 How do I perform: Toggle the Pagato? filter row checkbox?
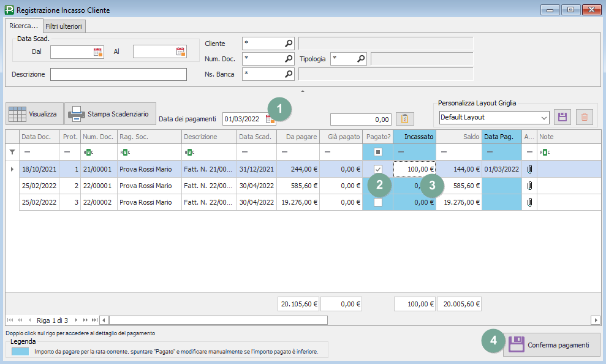tap(377, 152)
